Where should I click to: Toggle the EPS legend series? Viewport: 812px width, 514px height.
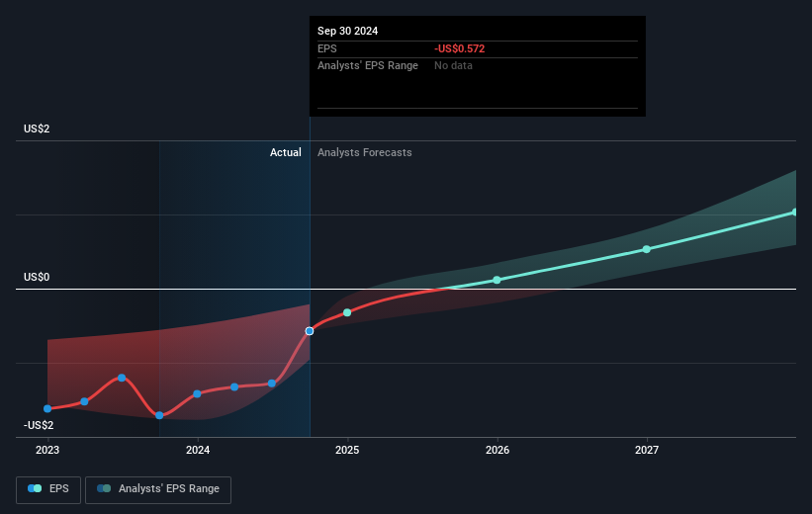tap(48, 489)
